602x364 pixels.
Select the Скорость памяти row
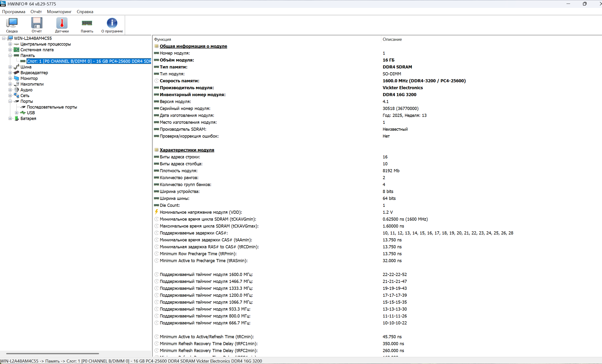(x=179, y=81)
